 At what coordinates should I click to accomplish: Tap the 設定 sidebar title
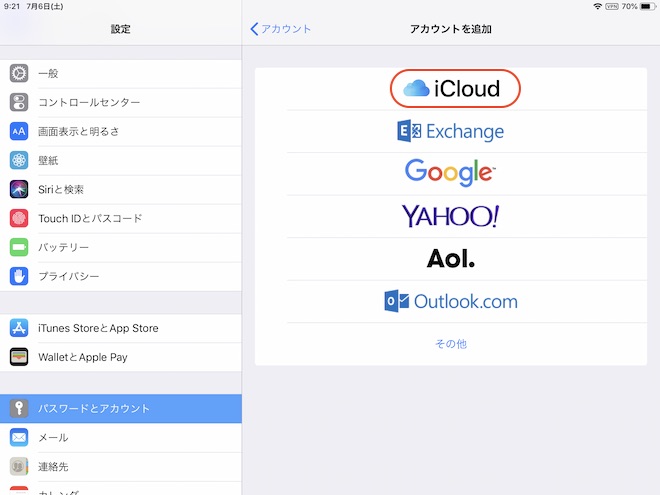click(120, 29)
